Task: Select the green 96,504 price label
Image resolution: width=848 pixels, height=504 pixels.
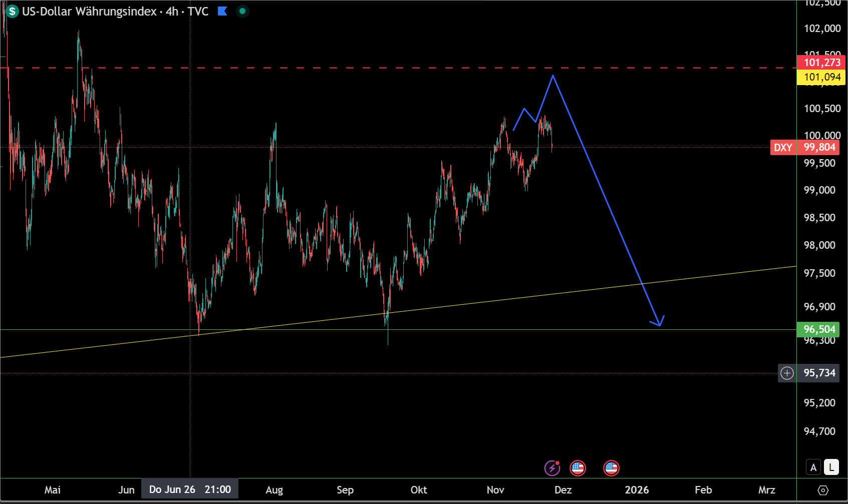Action: 819,329
